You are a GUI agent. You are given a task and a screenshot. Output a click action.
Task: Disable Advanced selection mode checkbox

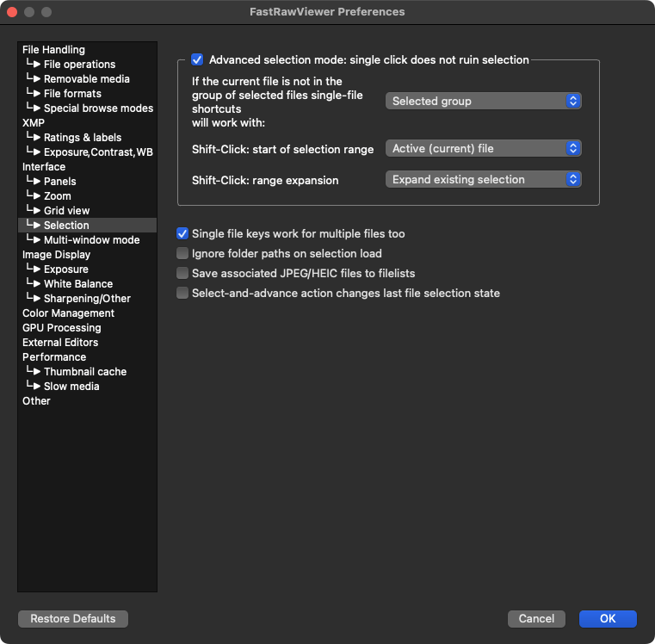coord(197,60)
